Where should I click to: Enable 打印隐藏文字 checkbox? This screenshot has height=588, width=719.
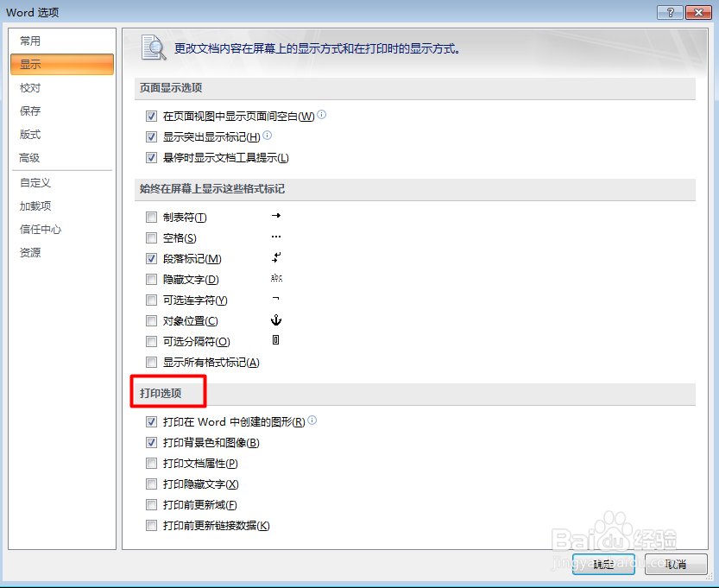151,484
